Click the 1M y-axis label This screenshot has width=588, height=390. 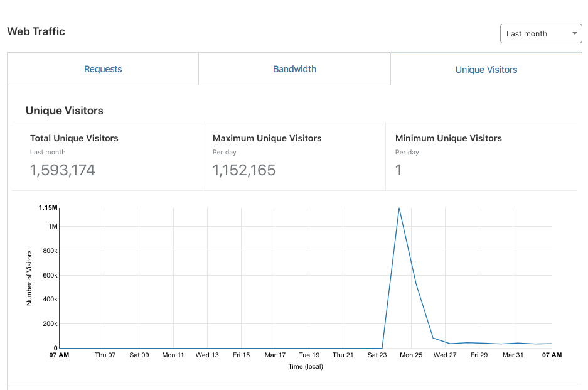coord(53,226)
